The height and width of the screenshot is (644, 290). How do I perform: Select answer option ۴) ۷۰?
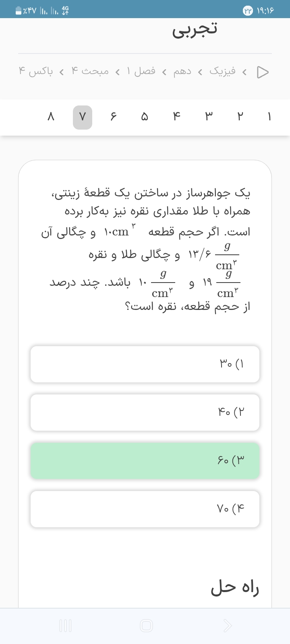(x=145, y=509)
